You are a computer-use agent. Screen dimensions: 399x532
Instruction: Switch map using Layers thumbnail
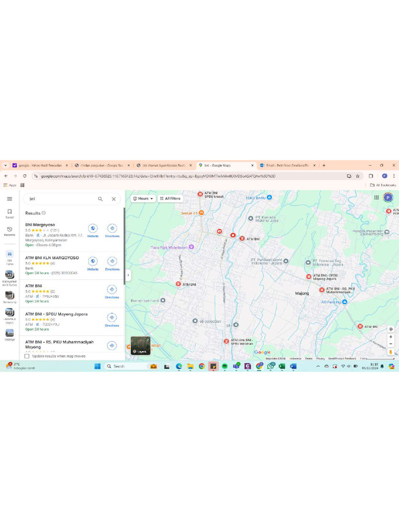140,345
